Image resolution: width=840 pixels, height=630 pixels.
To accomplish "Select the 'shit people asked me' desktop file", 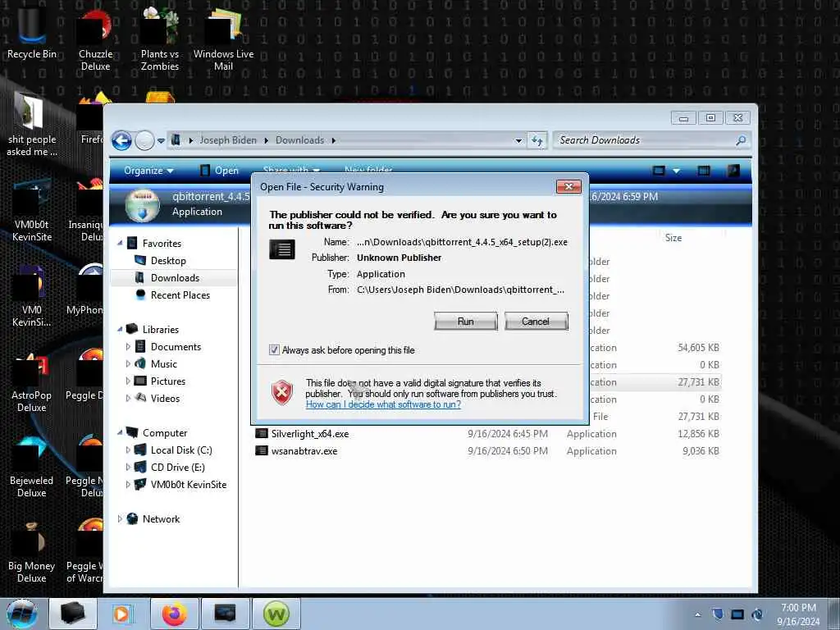I will tap(32, 125).
